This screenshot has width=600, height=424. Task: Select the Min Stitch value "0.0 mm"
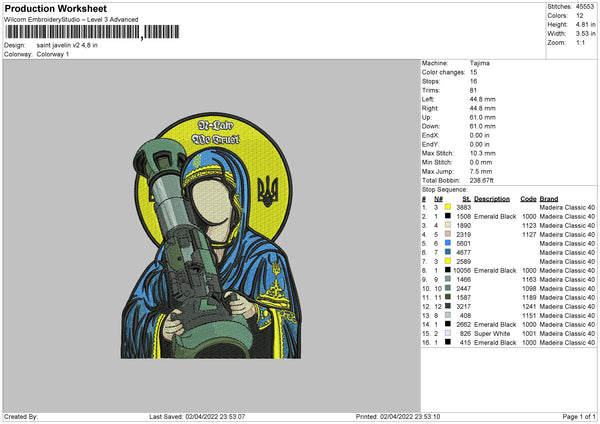pos(481,162)
